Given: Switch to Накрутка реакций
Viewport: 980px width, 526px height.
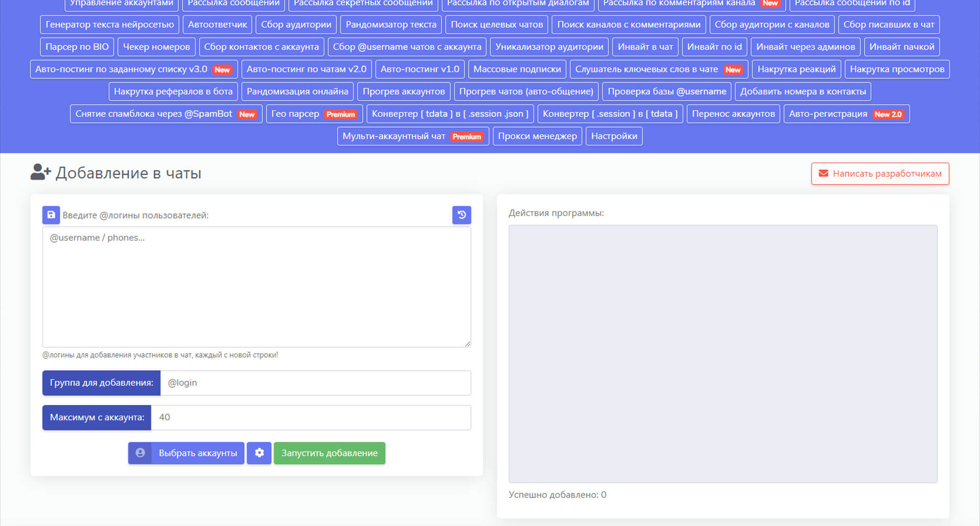Looking at the screenshot, I should 796,69.
